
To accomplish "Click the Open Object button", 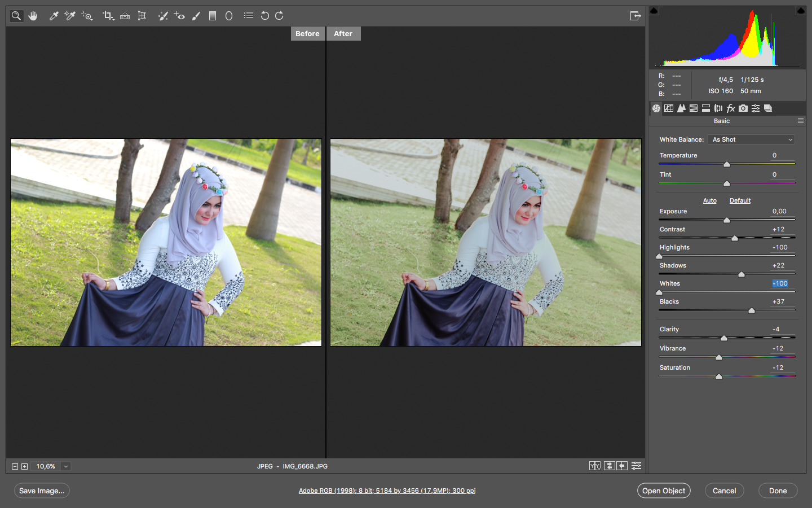I will (663, 491).
